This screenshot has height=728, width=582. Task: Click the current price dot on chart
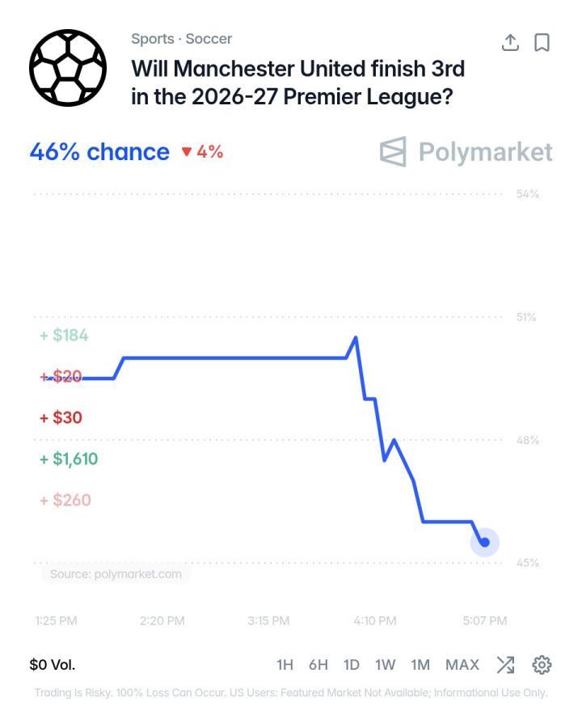pos(484,542)
